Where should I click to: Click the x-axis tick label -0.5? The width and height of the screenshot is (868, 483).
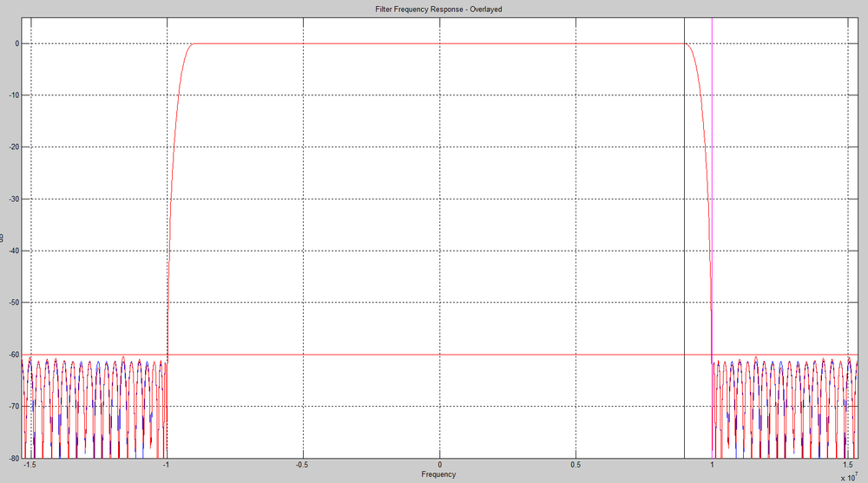coord(302,465)
